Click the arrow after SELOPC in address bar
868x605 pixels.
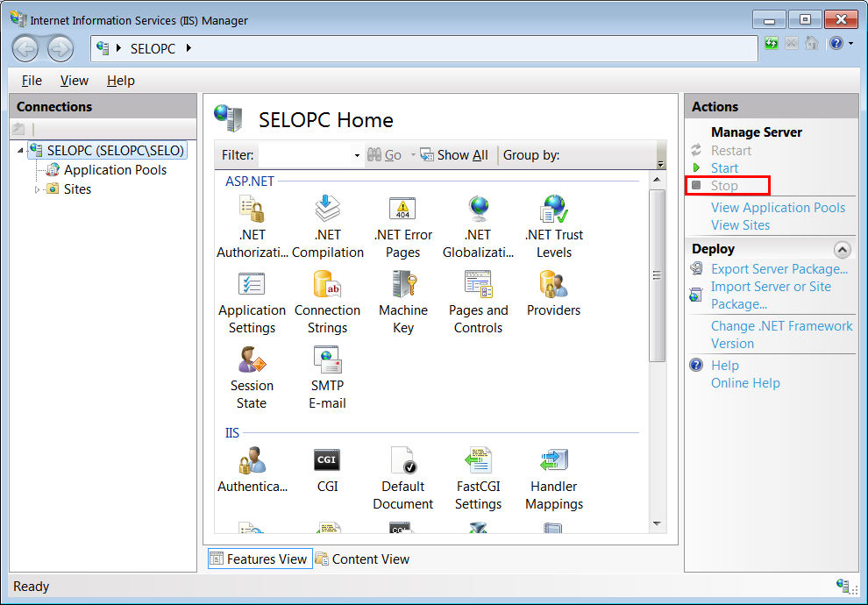(189, 48)
